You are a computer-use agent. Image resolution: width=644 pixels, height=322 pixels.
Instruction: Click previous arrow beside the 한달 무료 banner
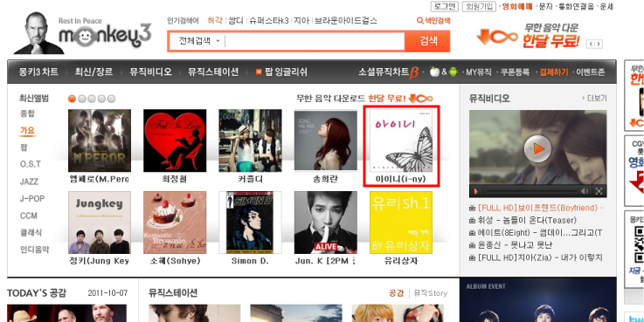coord(591,44)
